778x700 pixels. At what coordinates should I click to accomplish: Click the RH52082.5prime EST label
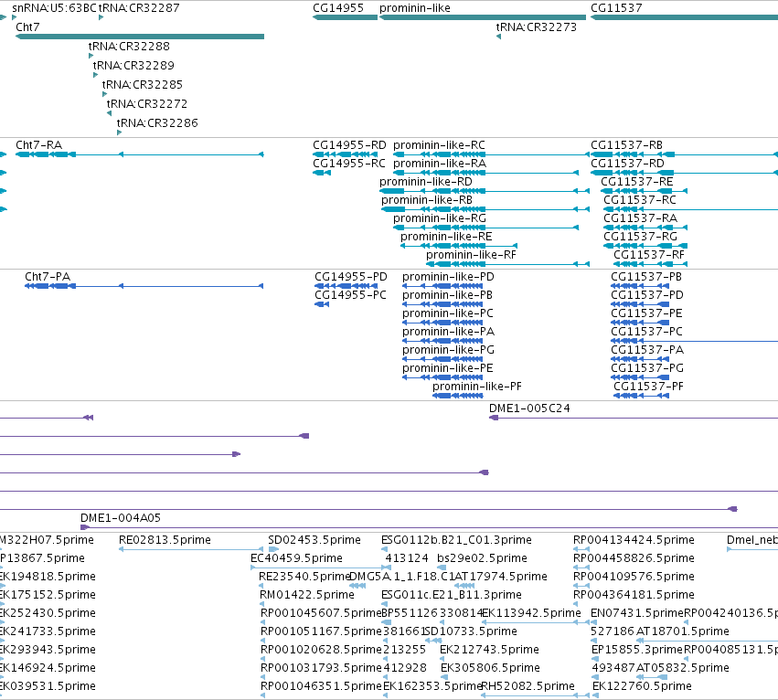(528, 686)
